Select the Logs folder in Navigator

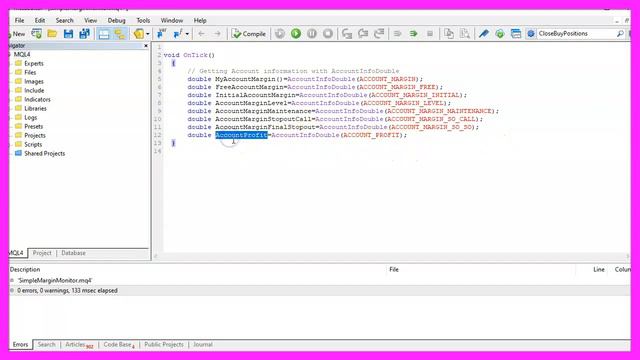pos(30,117)
